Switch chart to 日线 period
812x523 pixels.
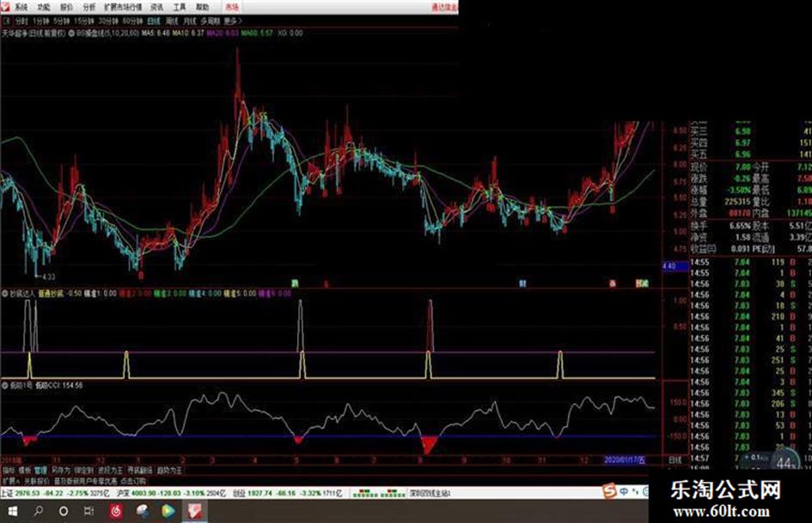[153, 19]
